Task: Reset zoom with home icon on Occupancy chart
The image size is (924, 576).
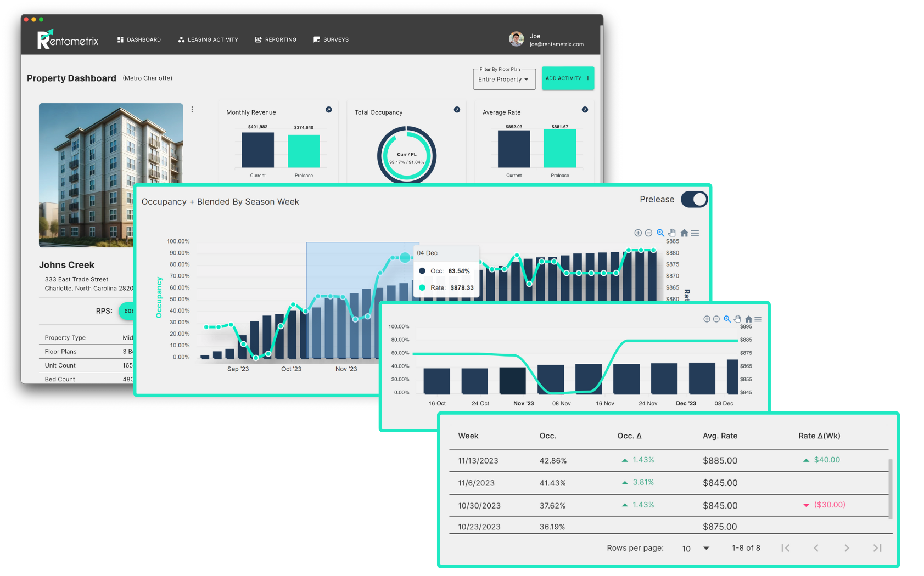Action: pyautogui.click(x=684, y=233)
